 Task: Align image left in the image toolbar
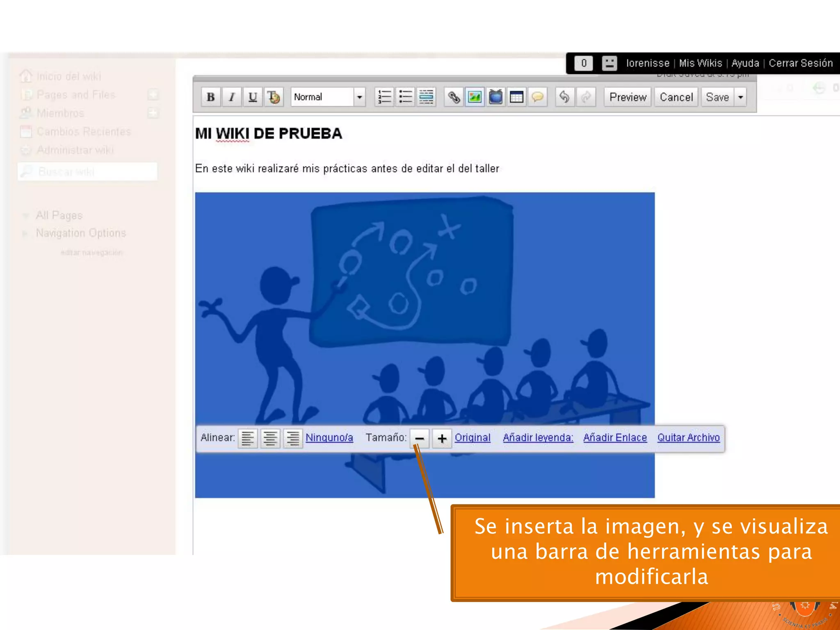248,438
